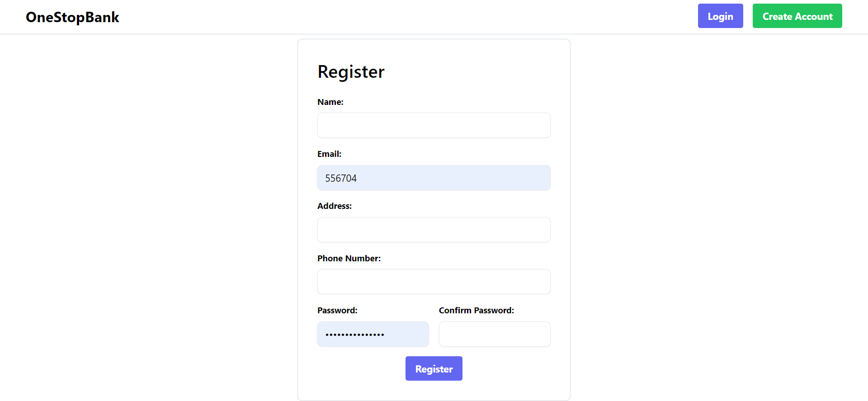Click the Password: label
868x401 pixels.
(x=337, y=310)
